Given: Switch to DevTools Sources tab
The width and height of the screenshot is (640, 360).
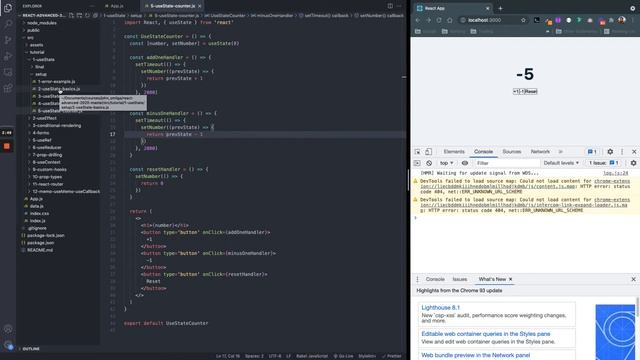Looking at the screenshot, I should (512, 151).
